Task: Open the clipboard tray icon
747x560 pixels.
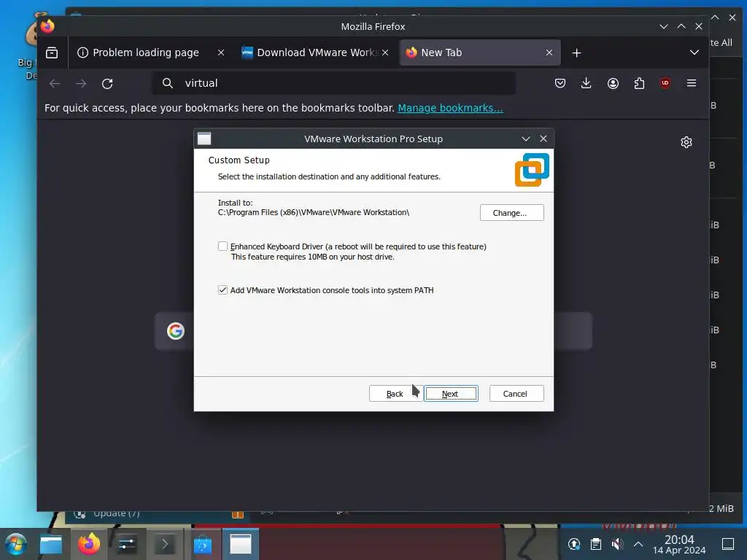Action: coord(595,544)
